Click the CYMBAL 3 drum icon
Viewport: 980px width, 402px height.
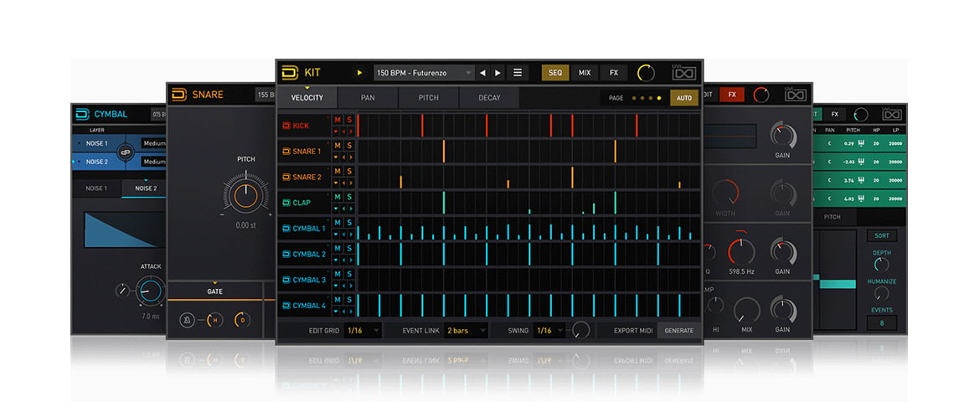click(x=286, y=280)
